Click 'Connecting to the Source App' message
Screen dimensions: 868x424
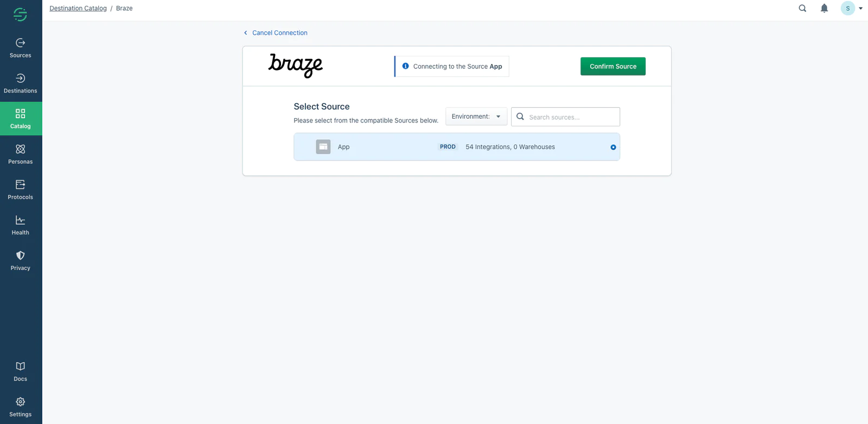click(457, 67)
